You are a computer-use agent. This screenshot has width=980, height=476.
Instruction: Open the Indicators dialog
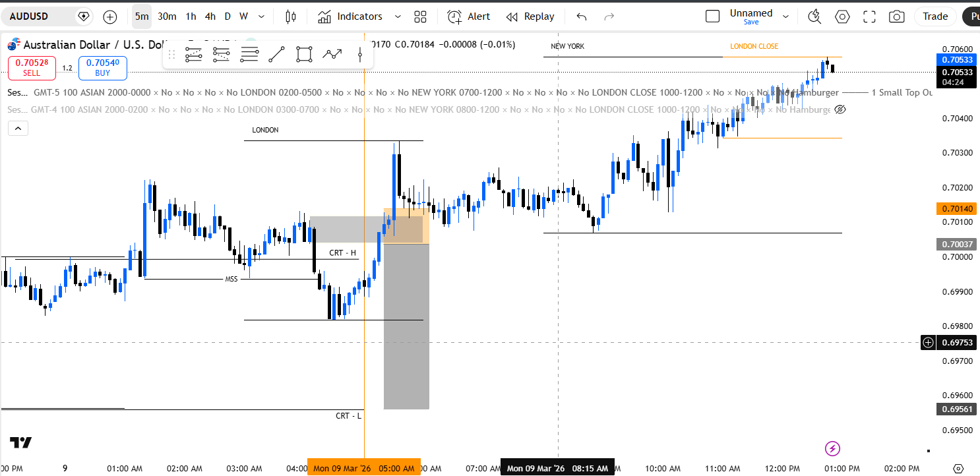350,16
